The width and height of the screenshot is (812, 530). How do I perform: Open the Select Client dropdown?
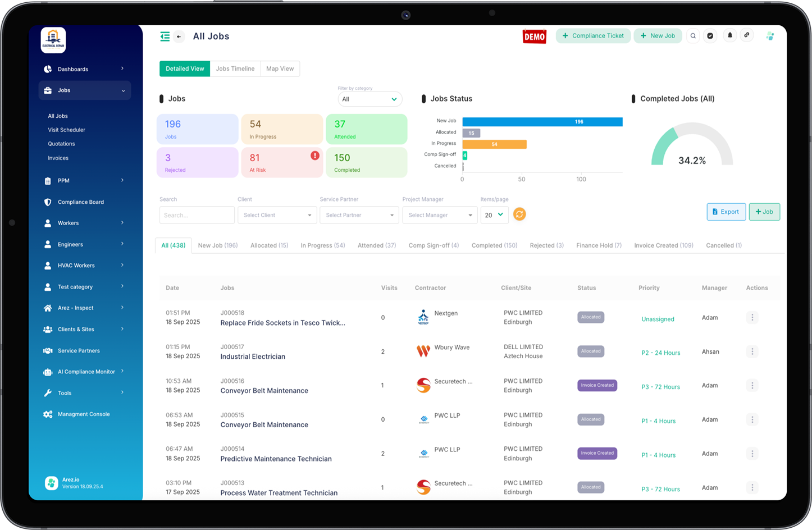tap(277, 214)
